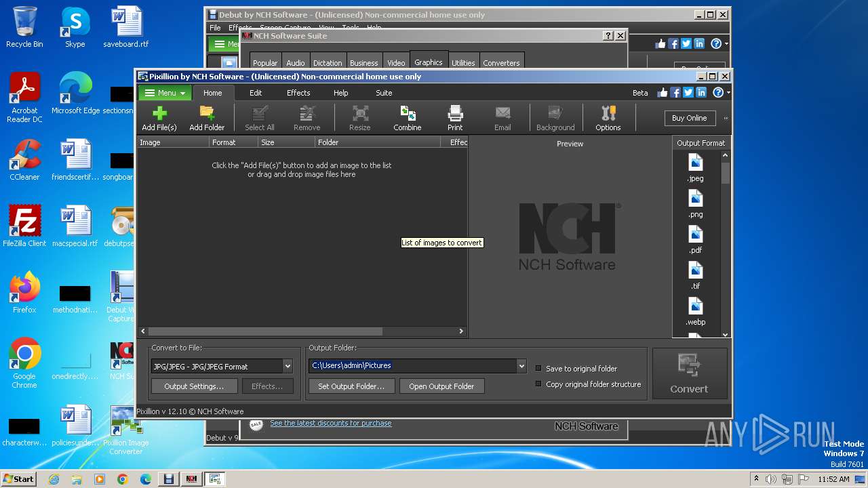Enable Save to original folder checkbox
Viewport: 868px width, 488px height.
539,369
